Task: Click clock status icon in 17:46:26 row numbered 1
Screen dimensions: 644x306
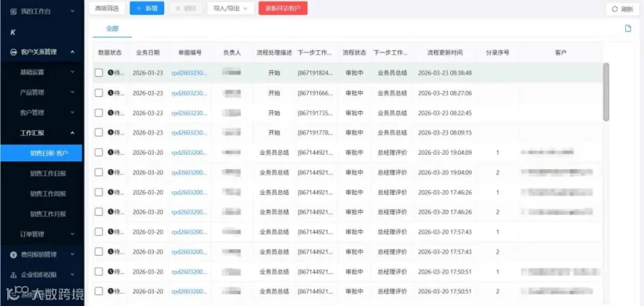Action: pyautogui.click(x=110, y=191)
